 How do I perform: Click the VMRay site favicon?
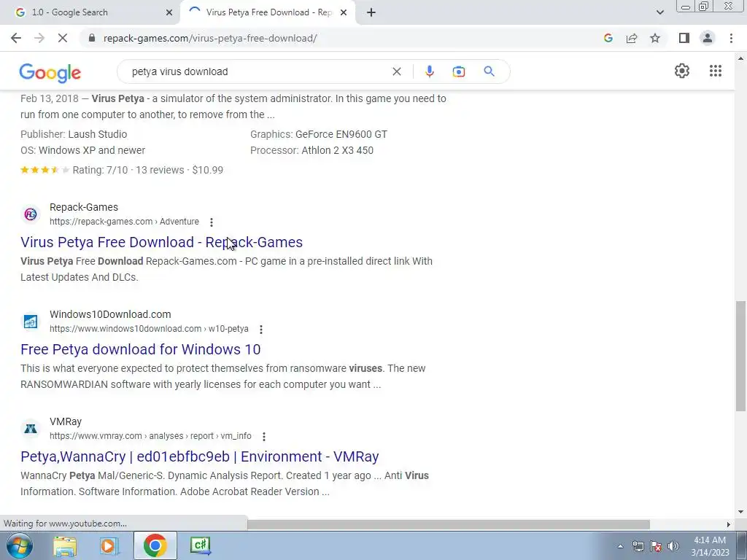[x=31, y=429]
